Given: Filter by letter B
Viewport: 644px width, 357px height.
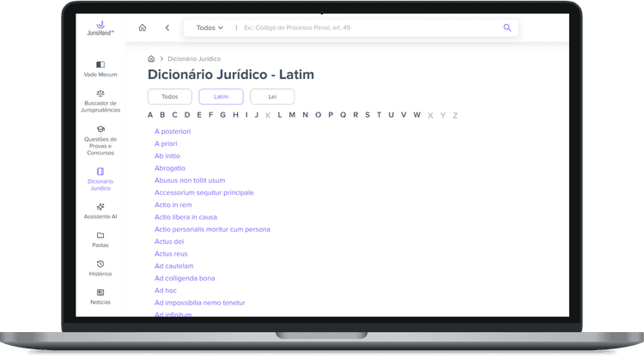Looking at the screenshot, I should point(162,115).
